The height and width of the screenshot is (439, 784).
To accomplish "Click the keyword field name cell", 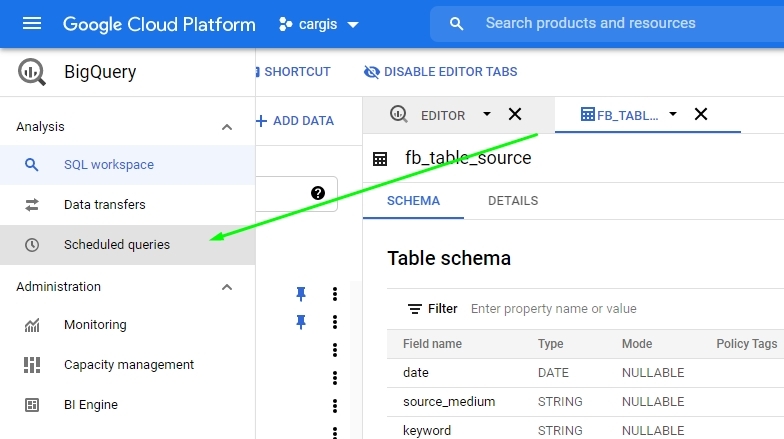I will click(x=427, y=431).
